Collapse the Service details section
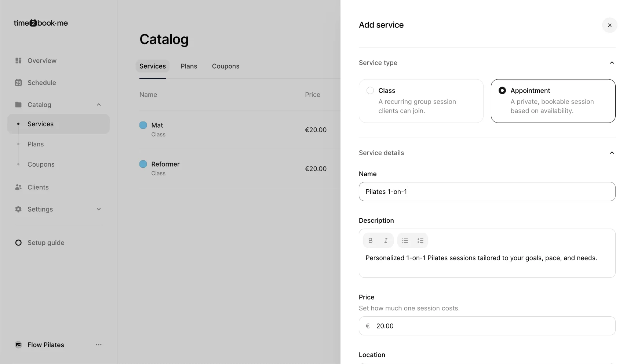This screenshot has height=364, width=634. pos(612,153)
